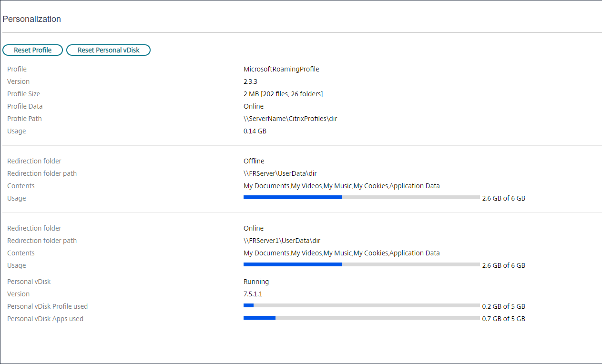This screenshot has width=602, height=364.
Task: Click the 0.2 GB of 5 GB text
Action: point(503,306)
